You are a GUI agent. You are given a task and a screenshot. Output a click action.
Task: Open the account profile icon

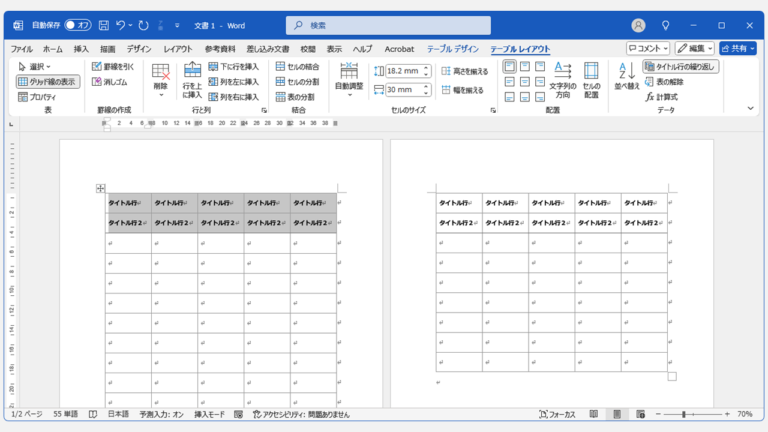point(638,25)
